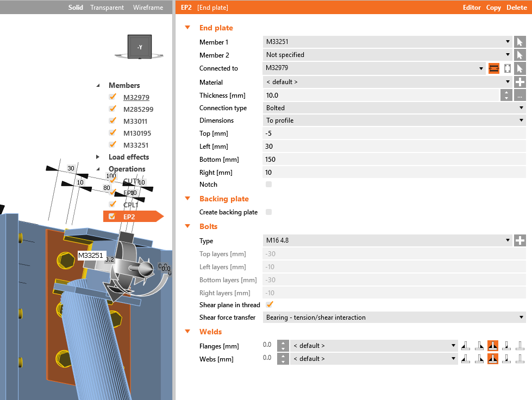Click the Copy button

click(x=493, y=7)
